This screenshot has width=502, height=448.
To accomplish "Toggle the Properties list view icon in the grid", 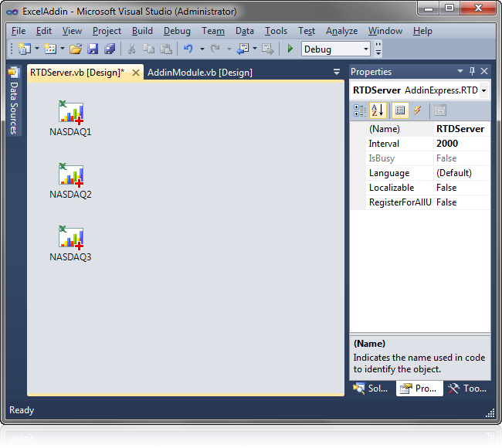I will point(400,110).
